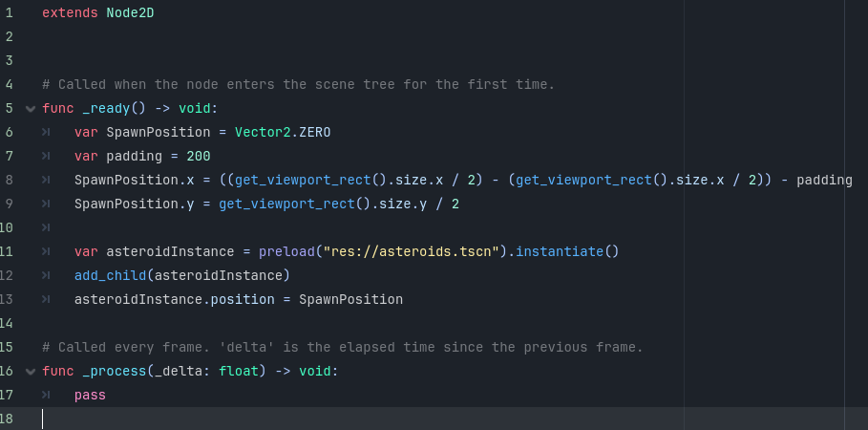This screenshot has width=868, height=430.
Task: Click tab indent marker on line 10
Action: point(46,227)
